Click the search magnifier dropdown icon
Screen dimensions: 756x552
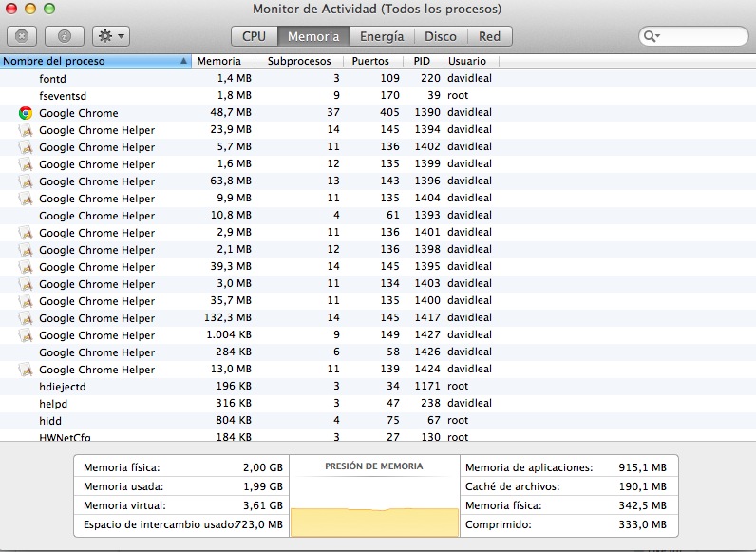652,36
